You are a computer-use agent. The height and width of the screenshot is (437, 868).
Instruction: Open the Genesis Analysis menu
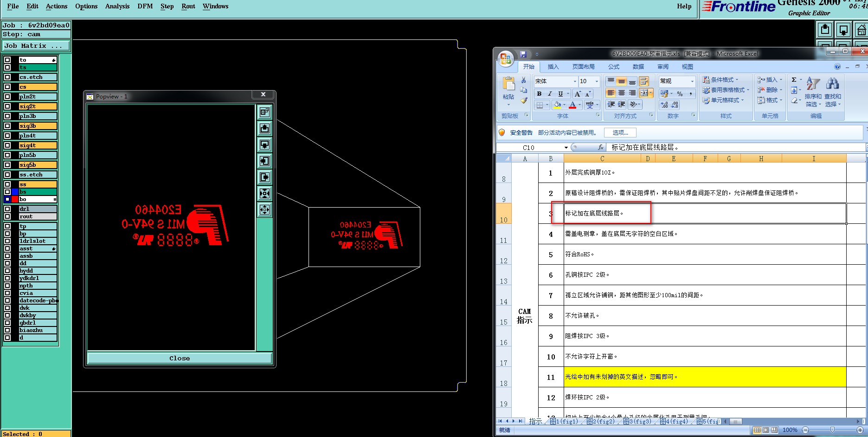(117, 6)
